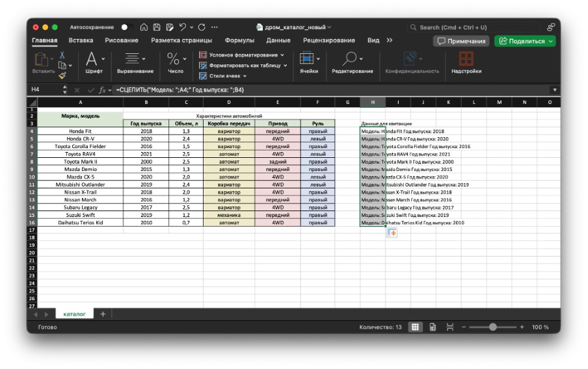Switch to Page Break preview icon

tap(450, 327)
